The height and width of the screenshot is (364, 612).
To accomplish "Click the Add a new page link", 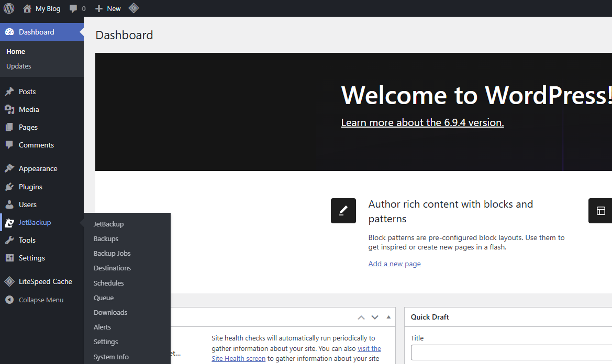I will 395,264.
